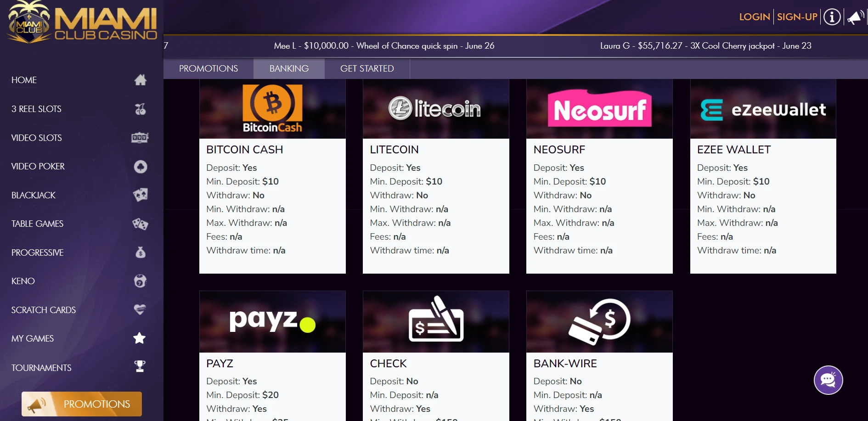Click the Home house icon

(141, 80)
